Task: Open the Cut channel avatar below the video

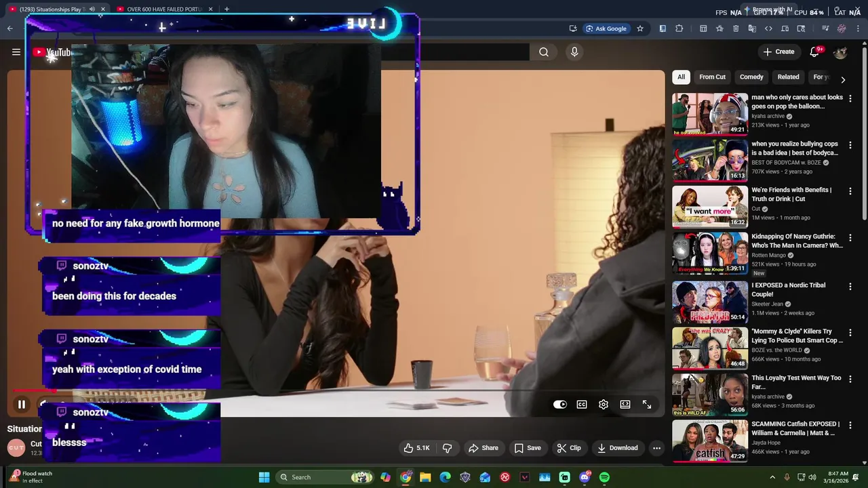Action: coord(16,447)
